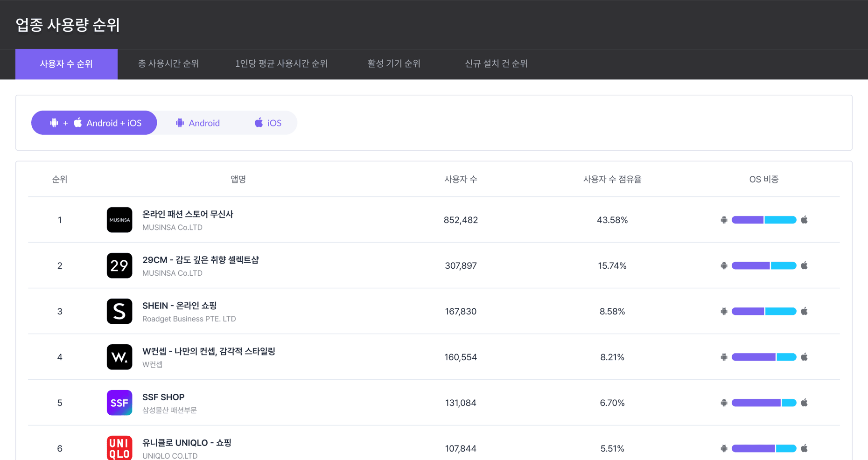Select share value 8.58%
This screenshot has height=460, width=868.
click(612, 311)
